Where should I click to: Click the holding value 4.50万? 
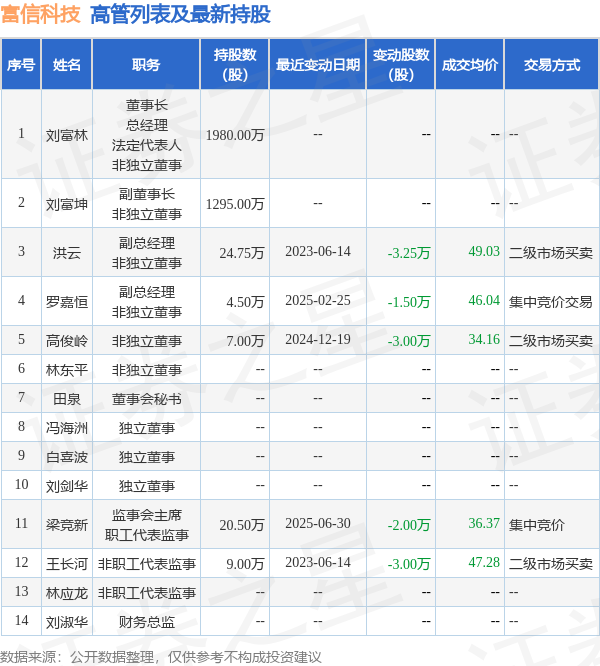[245, 302]
